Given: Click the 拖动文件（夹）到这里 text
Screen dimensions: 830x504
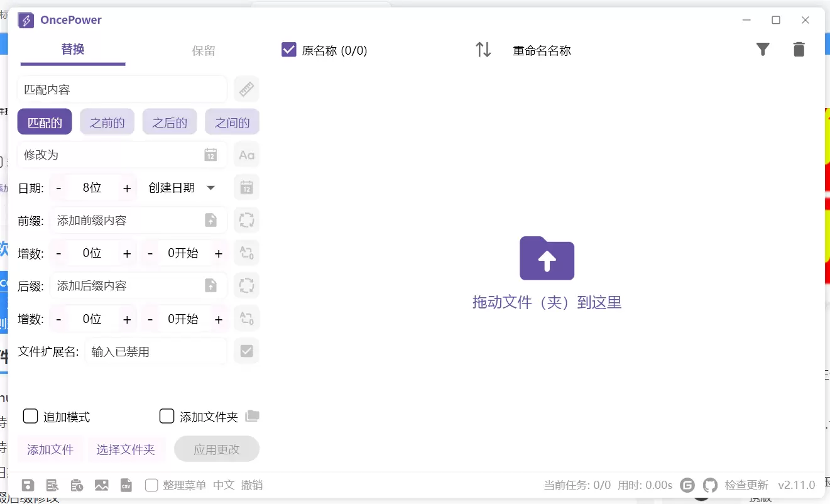Looking at the screenshot, I should [x=547, y=302].
